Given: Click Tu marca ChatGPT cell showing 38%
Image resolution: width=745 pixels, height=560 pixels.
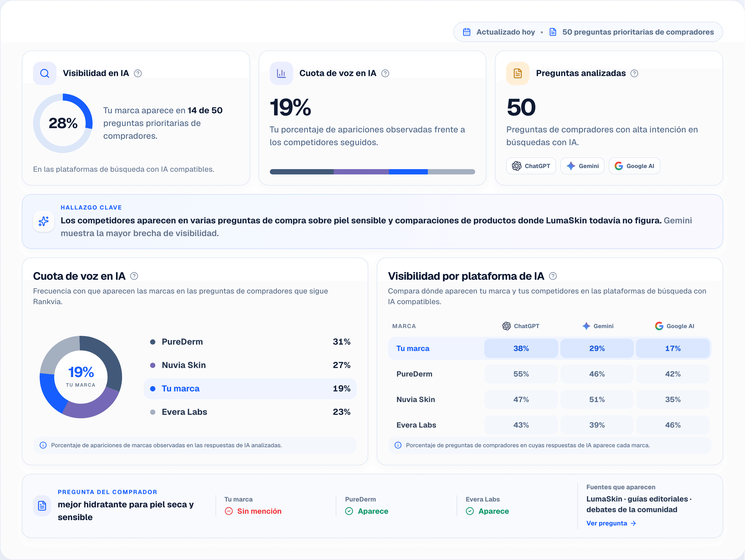Looking at the screenshot, I should pos(521,348).
